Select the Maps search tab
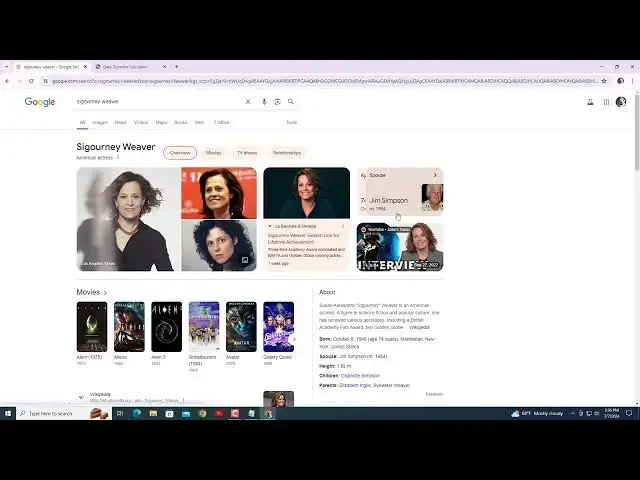Screen dimensions: 640x480 161,122
